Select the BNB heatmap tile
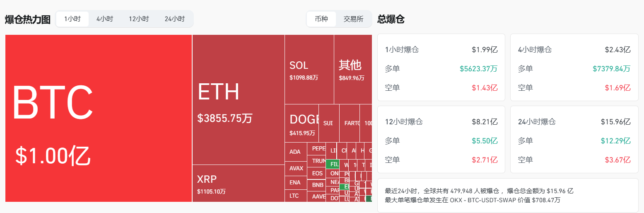The width and height of the screenshot is (644, 213). point(318,185)
